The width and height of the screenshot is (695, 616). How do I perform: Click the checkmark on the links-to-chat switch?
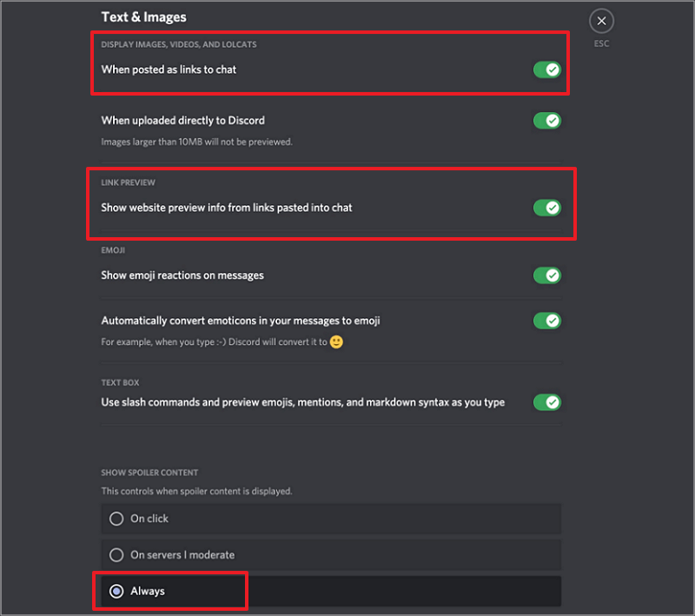click(552, 70)
